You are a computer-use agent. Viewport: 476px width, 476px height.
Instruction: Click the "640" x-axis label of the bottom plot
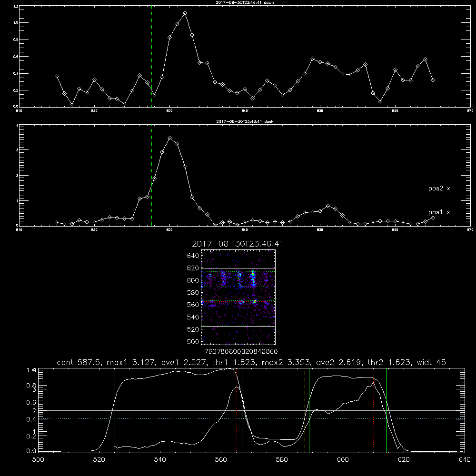pos(465,460)
